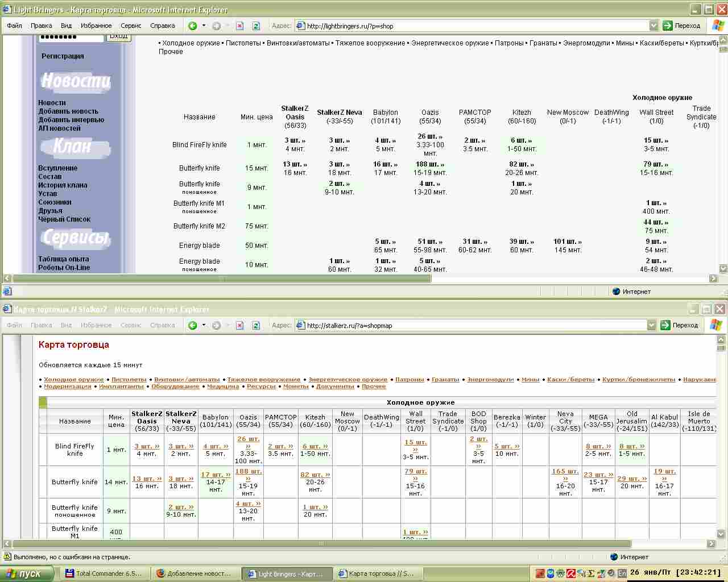Open Вид menu in StalkerZ window
The width and height of the screenshot is (728, 582).
click(x=66, y=325)
